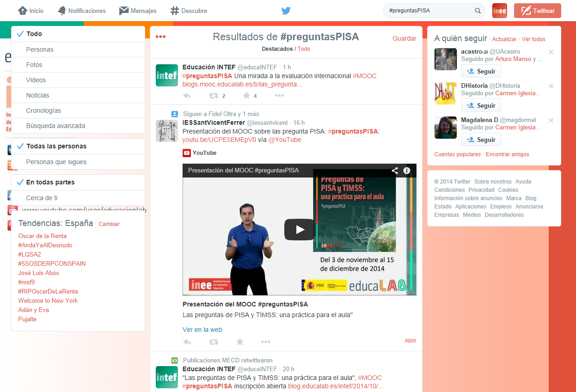
Task: Follow DHistoria with Seguir button
Action: tap(481, 105)
